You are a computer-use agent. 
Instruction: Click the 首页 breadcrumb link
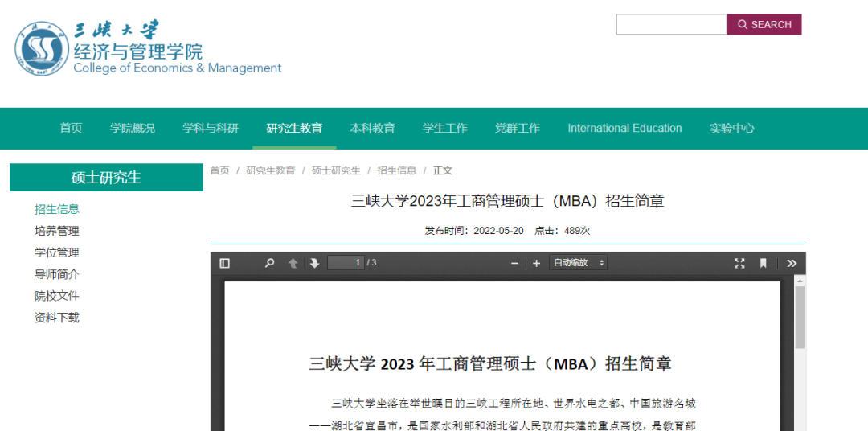219,170
